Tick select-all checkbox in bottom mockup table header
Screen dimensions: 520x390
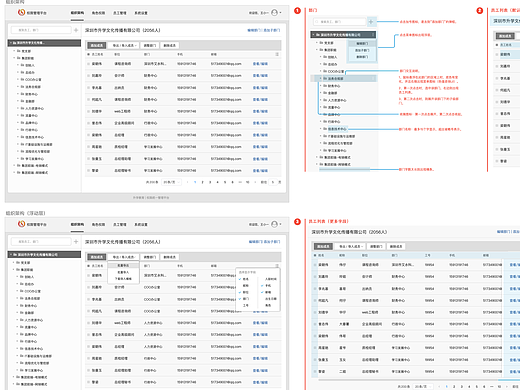(x=89, y=266)
